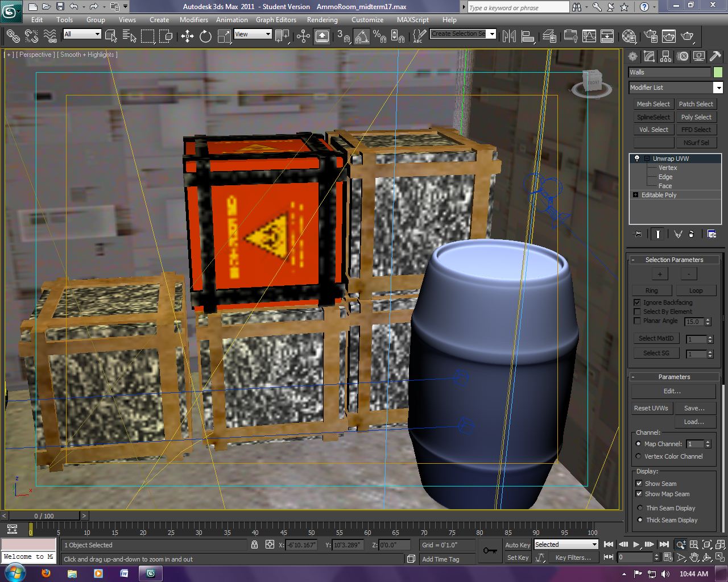The height and width of the screenshot is (582, 728).
Task: Activate the Select and Move tool
Action: [187, 36]
